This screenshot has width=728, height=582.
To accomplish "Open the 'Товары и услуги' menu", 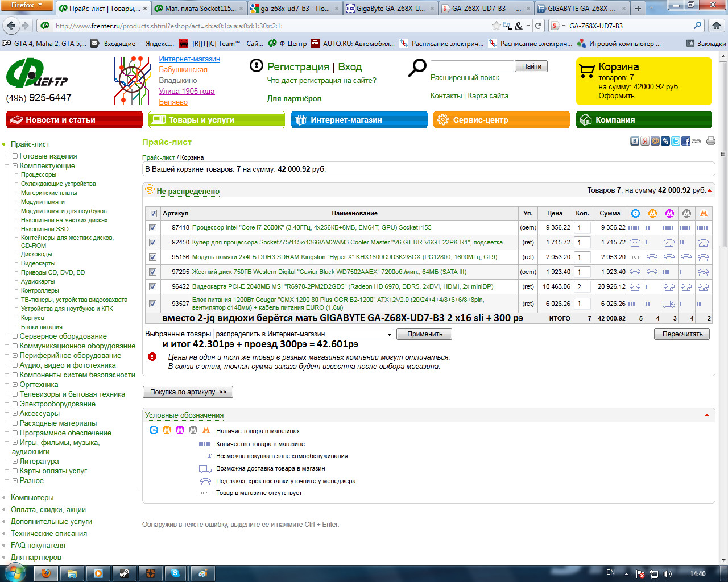I will tap(217, 120).
